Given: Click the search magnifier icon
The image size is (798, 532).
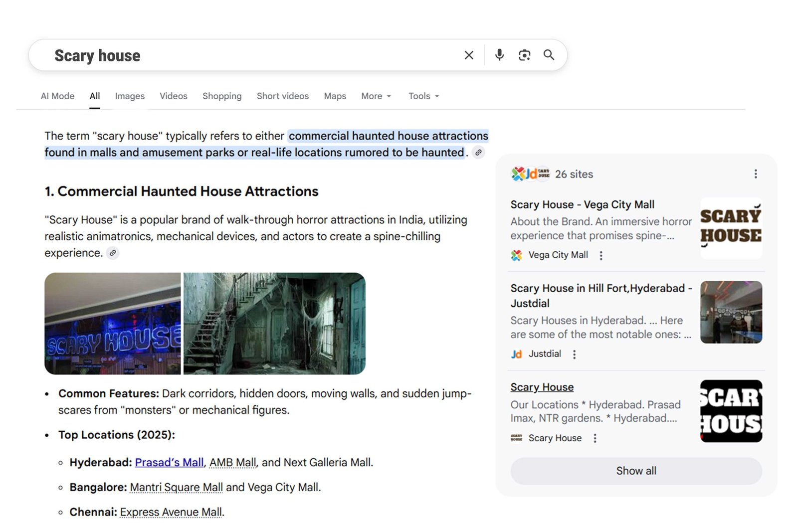Looking at the screenshot, I should pyautogui.click(x=549, y=55).
